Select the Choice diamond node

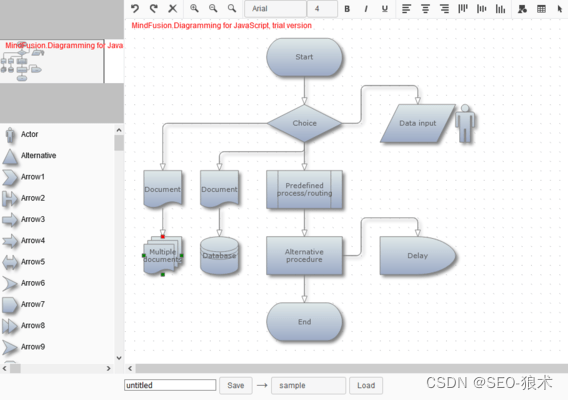pyautogui.click(x=304, y=123)
